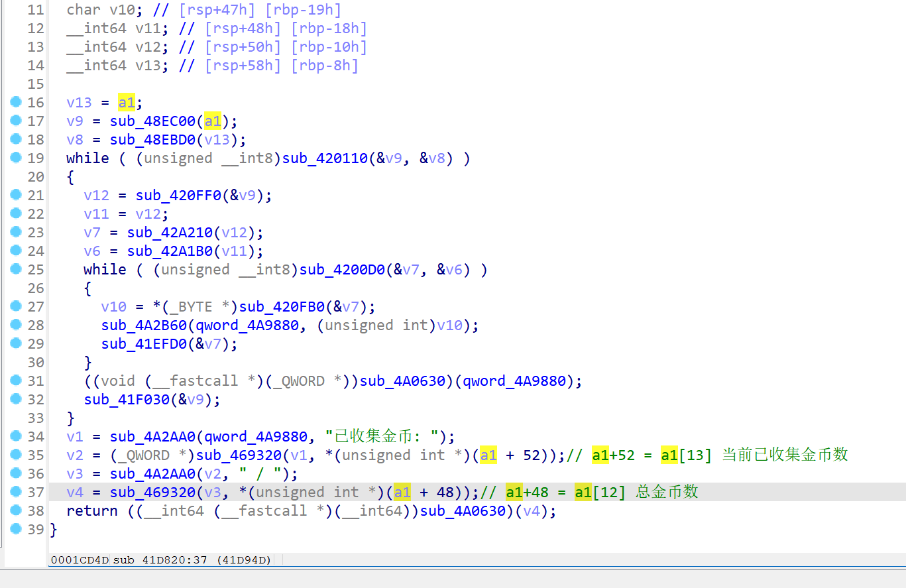Select the highlighted a1 variable on line 16

coord(126,102)
